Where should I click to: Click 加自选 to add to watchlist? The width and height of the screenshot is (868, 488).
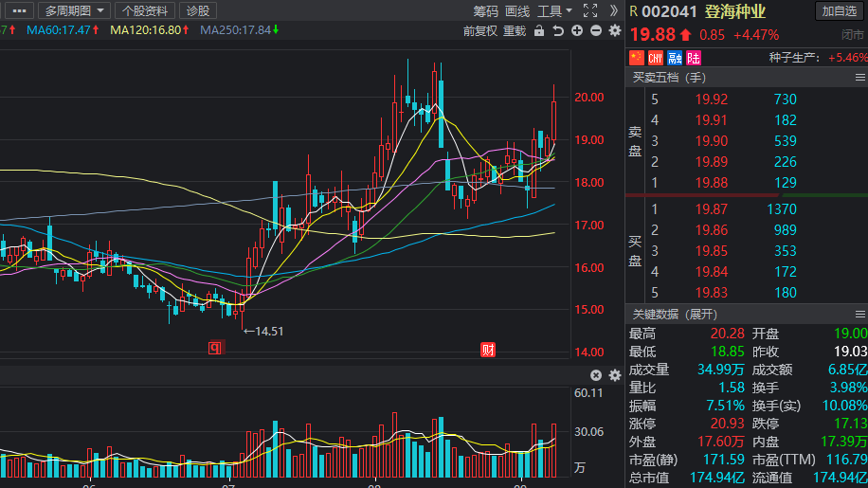[840, 10]
